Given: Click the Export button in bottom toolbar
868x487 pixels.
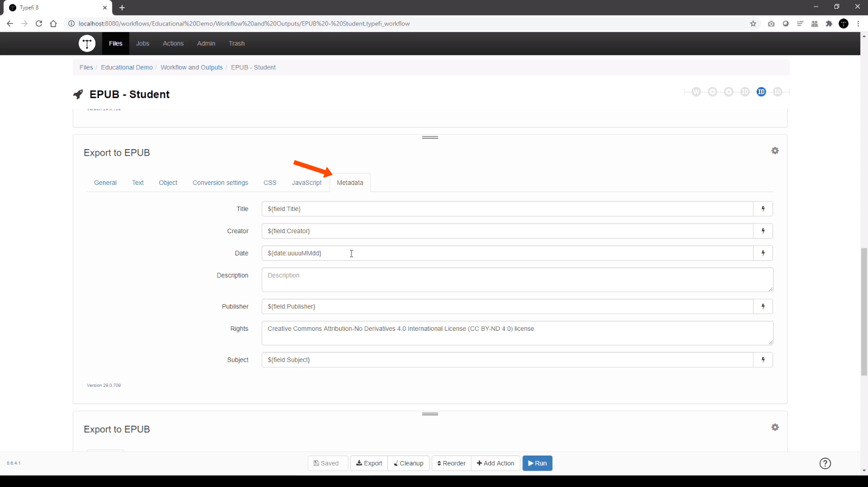Looking at the screenshot, I should coord(369,463).
